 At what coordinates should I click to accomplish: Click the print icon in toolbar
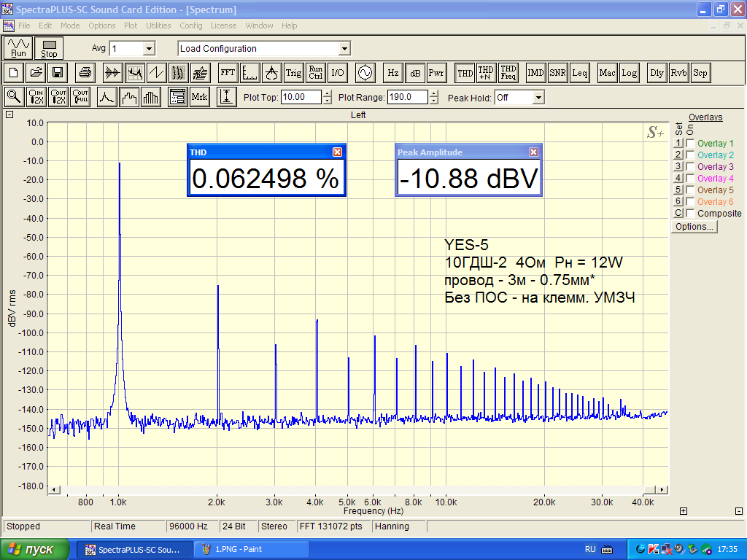[x=85, y=73]
